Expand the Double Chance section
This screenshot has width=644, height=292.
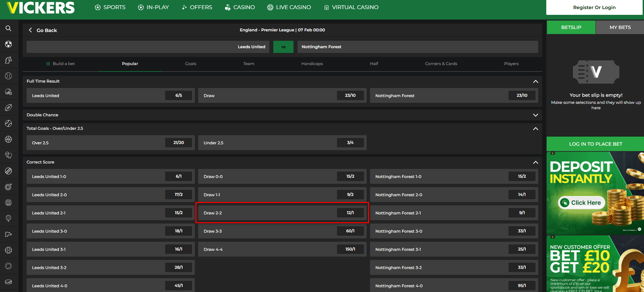coord(535,115)
